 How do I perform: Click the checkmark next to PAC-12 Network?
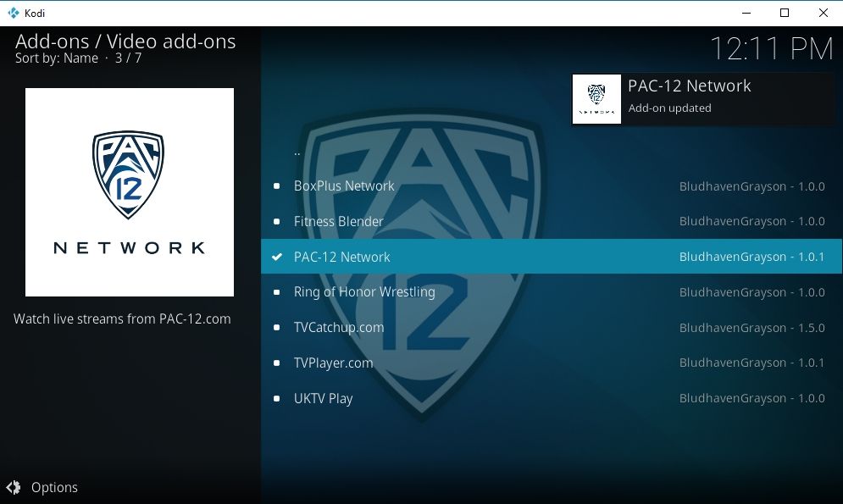point(277,257)
